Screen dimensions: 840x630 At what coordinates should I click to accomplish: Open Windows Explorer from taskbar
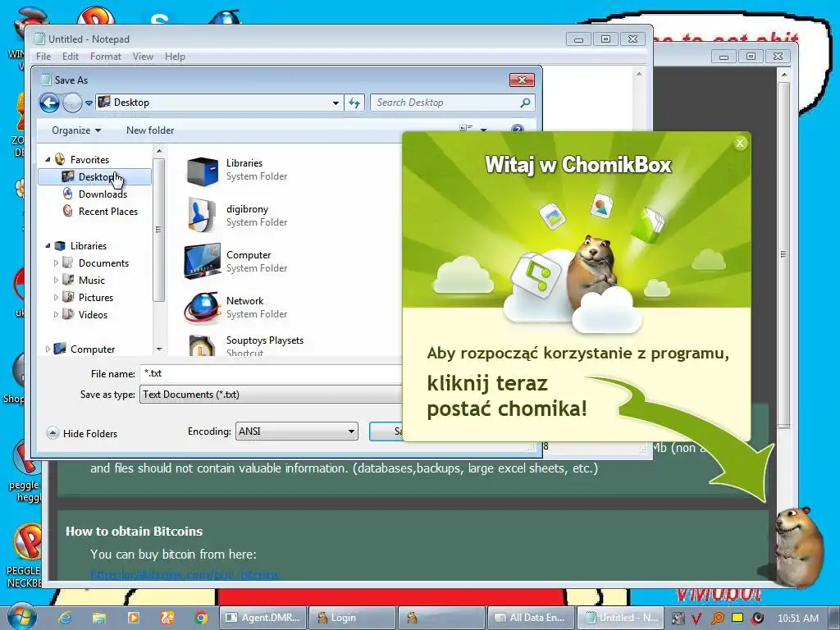pos(99,618)
